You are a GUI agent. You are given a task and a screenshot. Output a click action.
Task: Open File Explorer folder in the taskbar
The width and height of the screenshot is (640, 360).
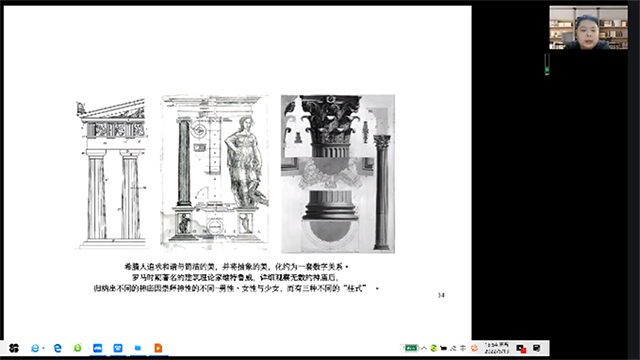tap(138, 348)
